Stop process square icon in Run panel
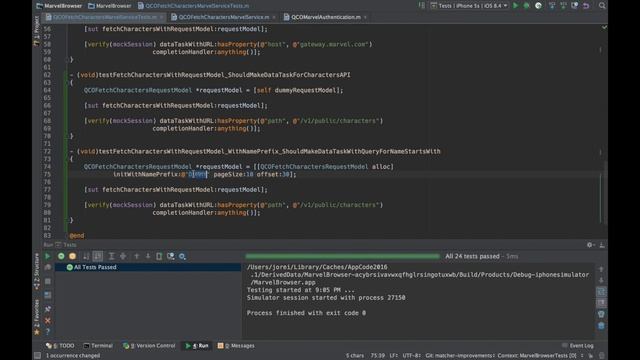This screenshot has width=640, height=360. coord(48,281)
